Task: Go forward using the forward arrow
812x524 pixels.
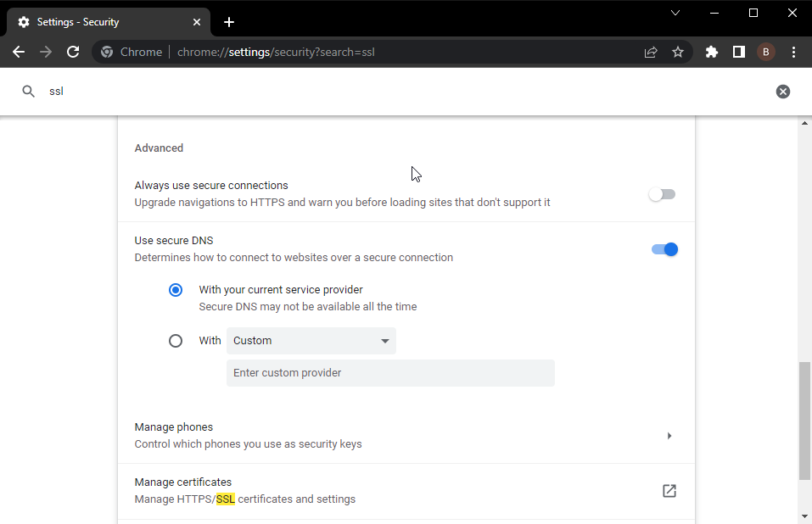Action: [x=46, y=52]
